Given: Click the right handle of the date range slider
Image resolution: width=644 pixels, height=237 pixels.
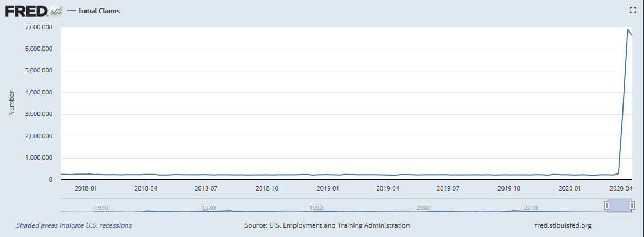Looking at the screenshot, I should pyautogui.click(x=632, y=206).
